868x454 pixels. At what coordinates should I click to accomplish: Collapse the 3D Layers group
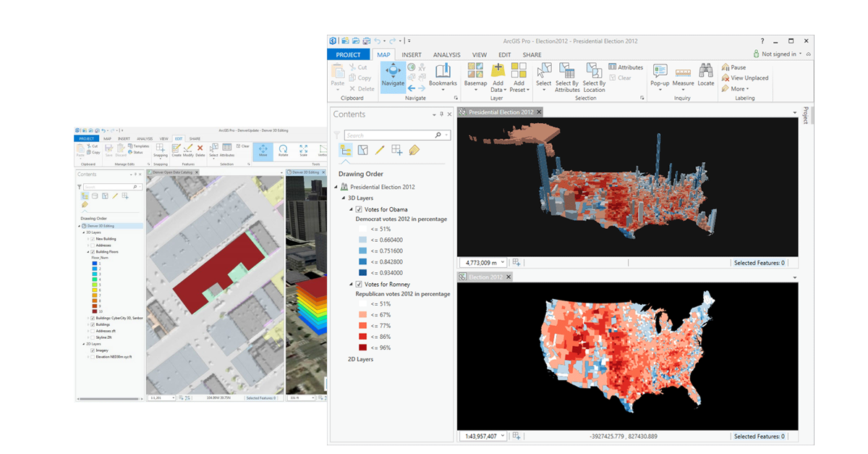click(342, 198)
